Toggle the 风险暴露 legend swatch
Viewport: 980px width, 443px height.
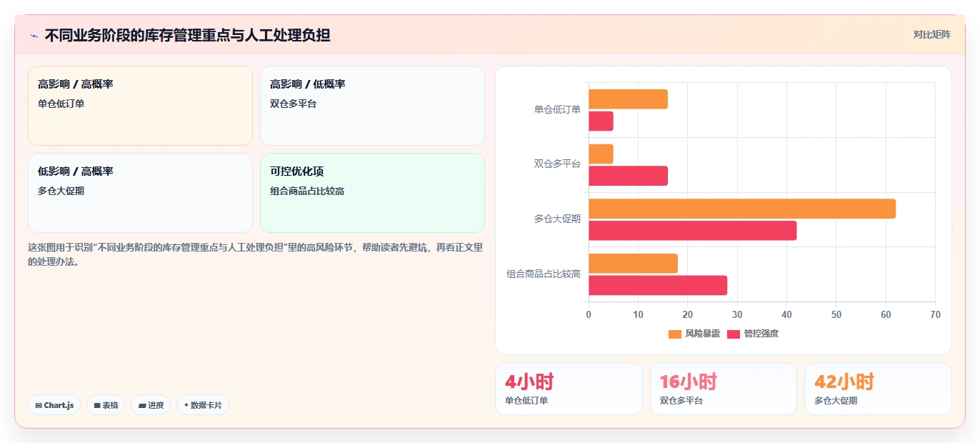[x=675, y=334]
